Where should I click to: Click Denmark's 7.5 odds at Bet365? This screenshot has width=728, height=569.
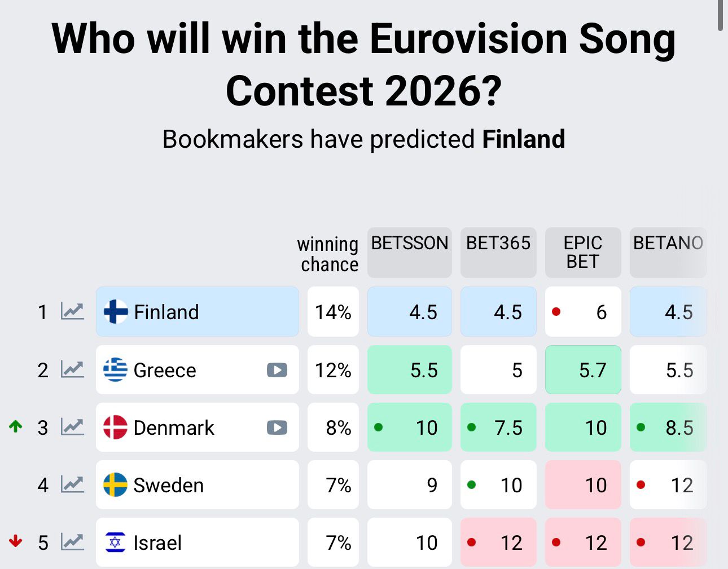[498, 427]
